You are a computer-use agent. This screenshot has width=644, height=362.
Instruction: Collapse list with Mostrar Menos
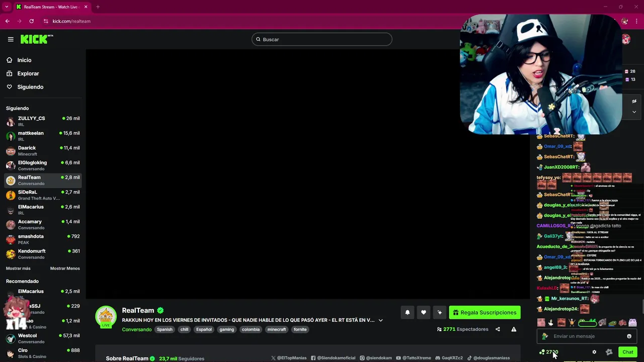(65, 268)
